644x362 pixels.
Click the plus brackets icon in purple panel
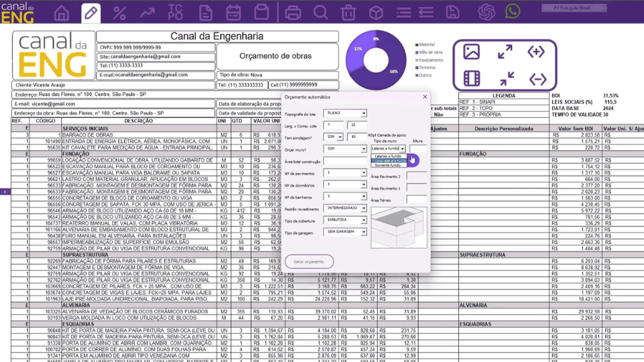click(537, 52)
